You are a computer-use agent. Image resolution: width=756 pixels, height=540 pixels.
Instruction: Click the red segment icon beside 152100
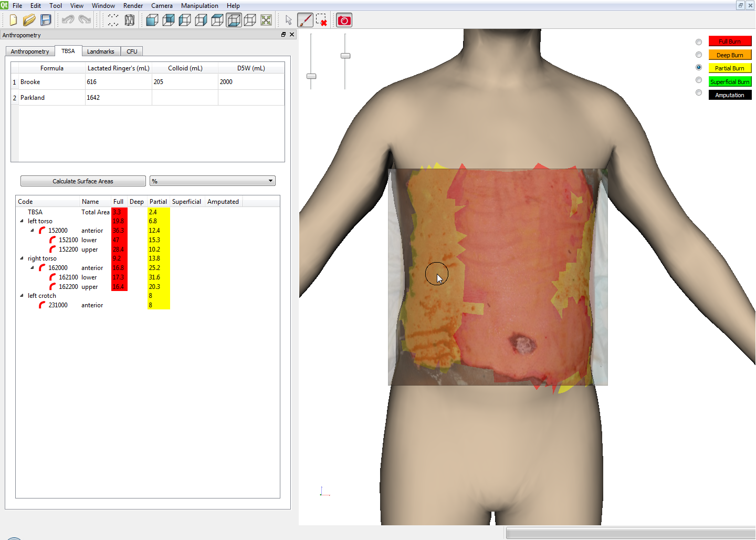click(52, 240)
